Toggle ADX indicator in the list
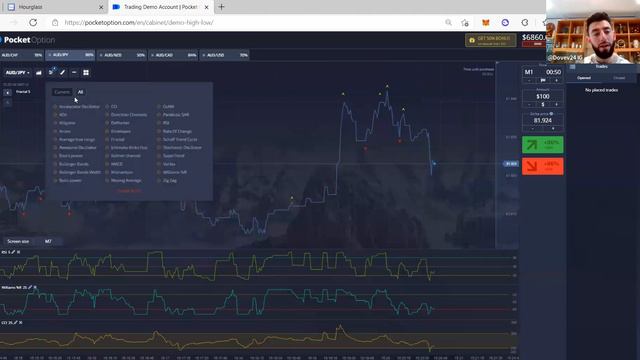 60,115
